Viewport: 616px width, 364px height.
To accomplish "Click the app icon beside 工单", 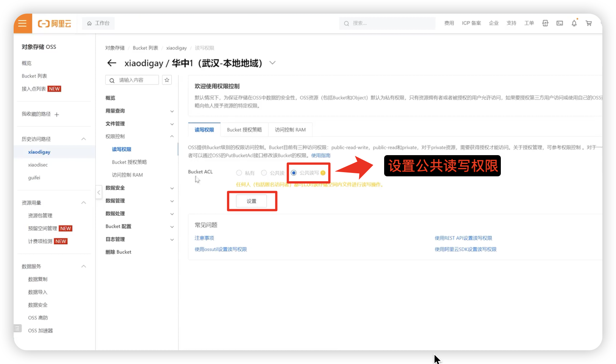I will click(x=545, y=23).
